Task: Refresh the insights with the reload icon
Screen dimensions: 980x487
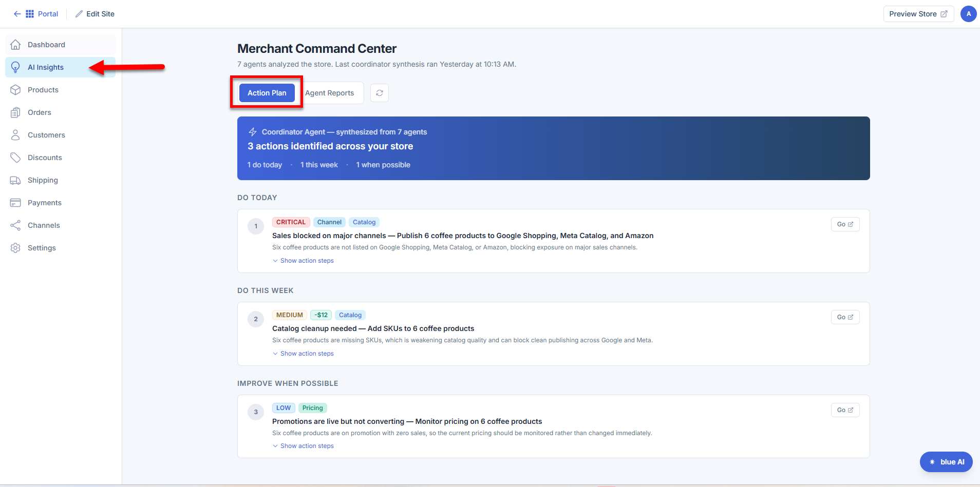Action: pyautogui.click(x=380, y=93)
